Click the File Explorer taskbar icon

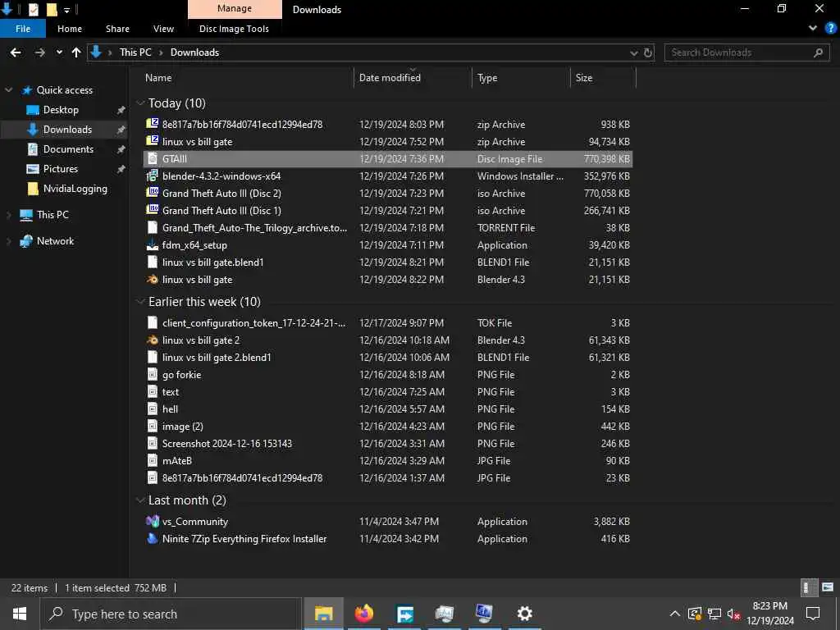pos(323,614)
